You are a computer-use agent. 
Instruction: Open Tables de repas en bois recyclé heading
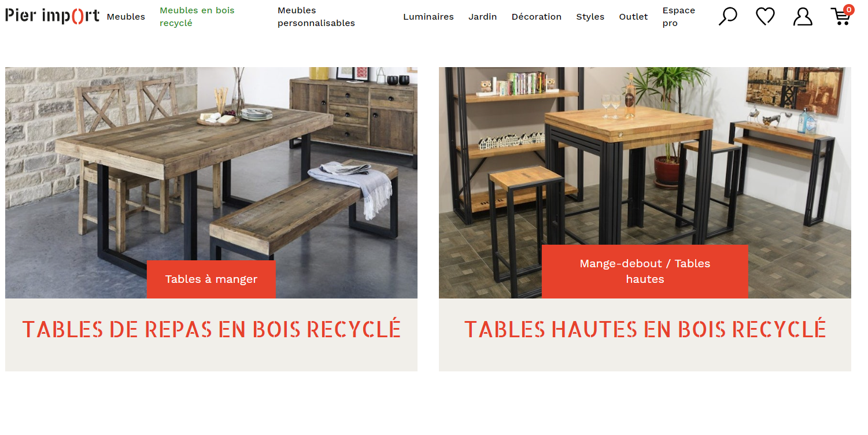click(x=212, y=329)
